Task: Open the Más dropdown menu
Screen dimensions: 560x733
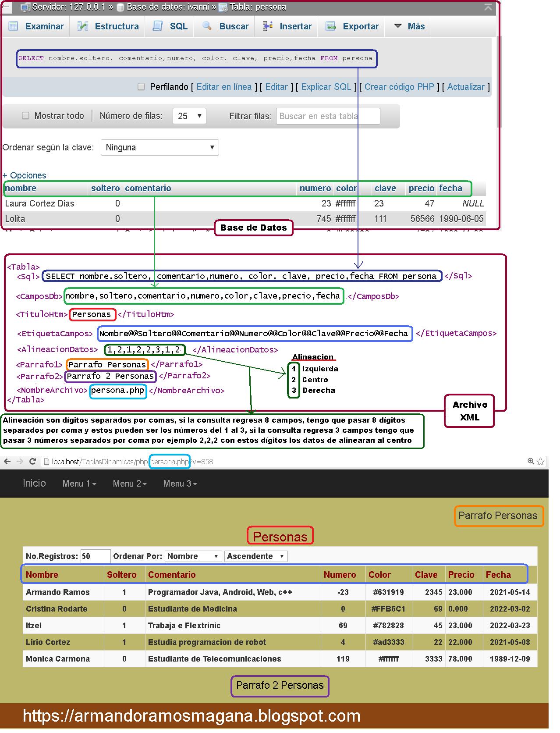Action: click(x=409, y=26)
